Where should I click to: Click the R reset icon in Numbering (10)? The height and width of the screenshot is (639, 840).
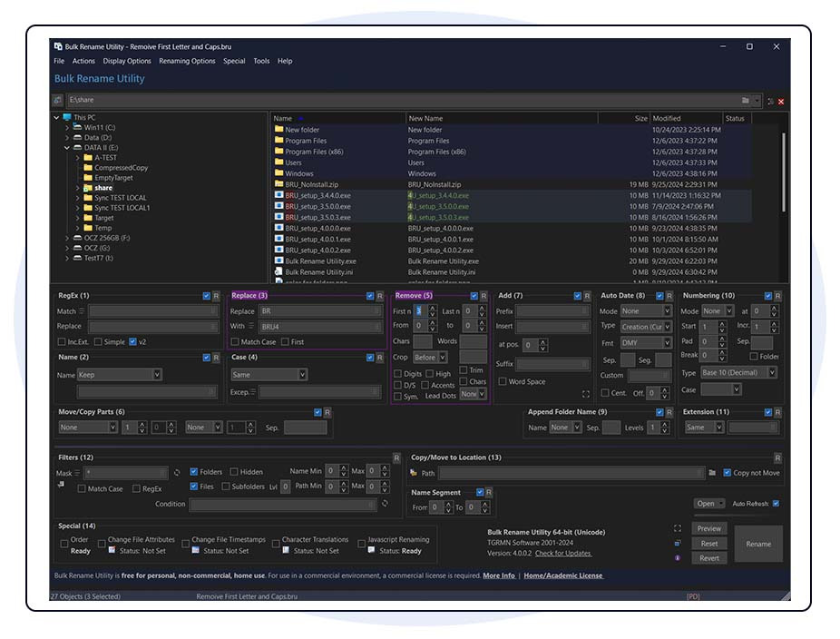point(779,296)
